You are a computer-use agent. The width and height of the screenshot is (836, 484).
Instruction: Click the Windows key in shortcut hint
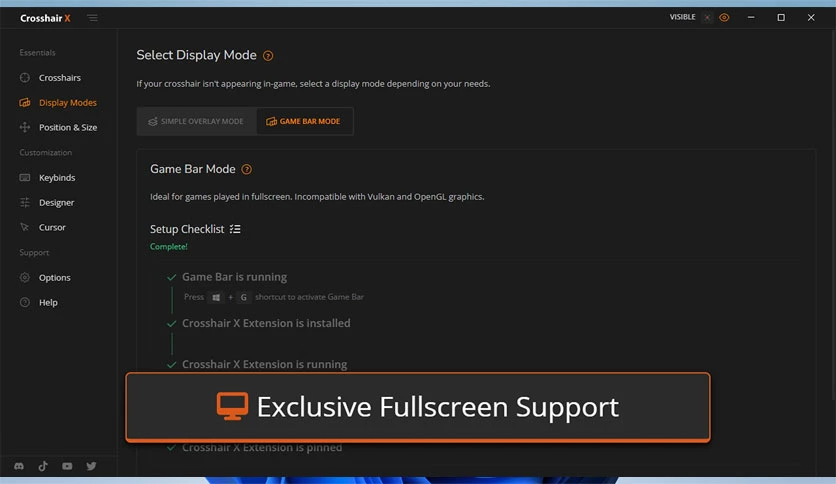click(216, 297)
